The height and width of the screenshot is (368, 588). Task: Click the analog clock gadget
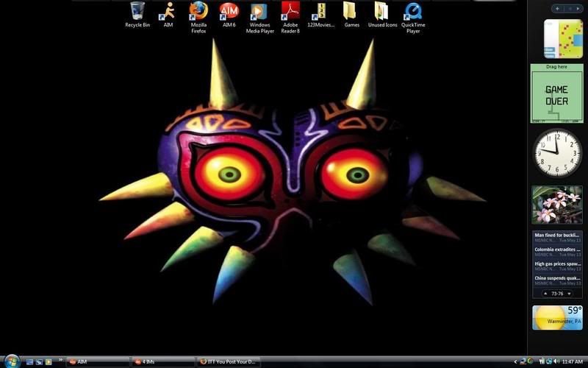557,152
